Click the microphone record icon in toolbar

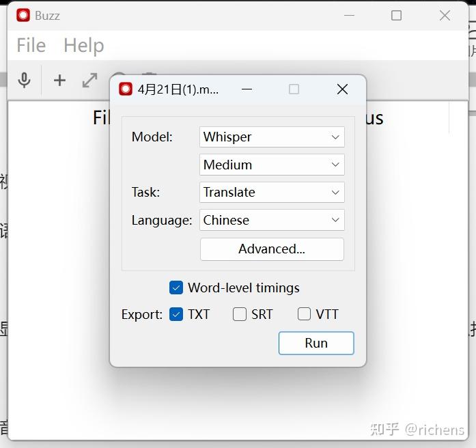[25, 81]
